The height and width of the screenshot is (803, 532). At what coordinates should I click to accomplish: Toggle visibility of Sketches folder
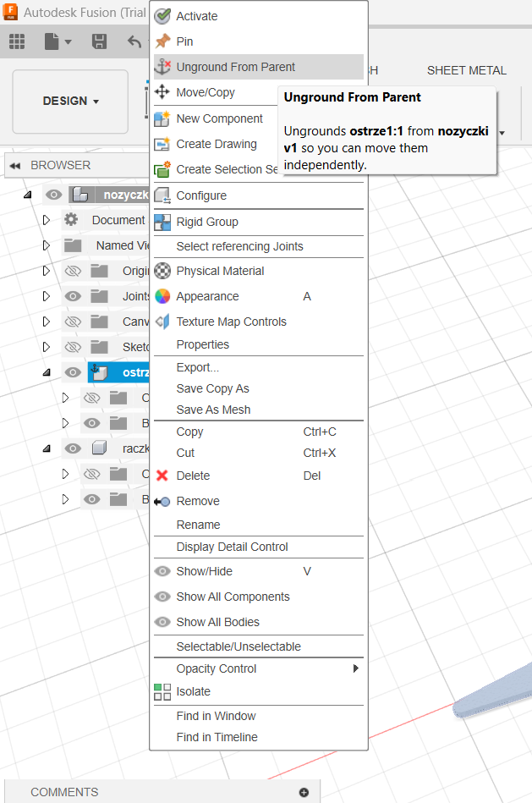pyautogui.click(x=73, y=347)
